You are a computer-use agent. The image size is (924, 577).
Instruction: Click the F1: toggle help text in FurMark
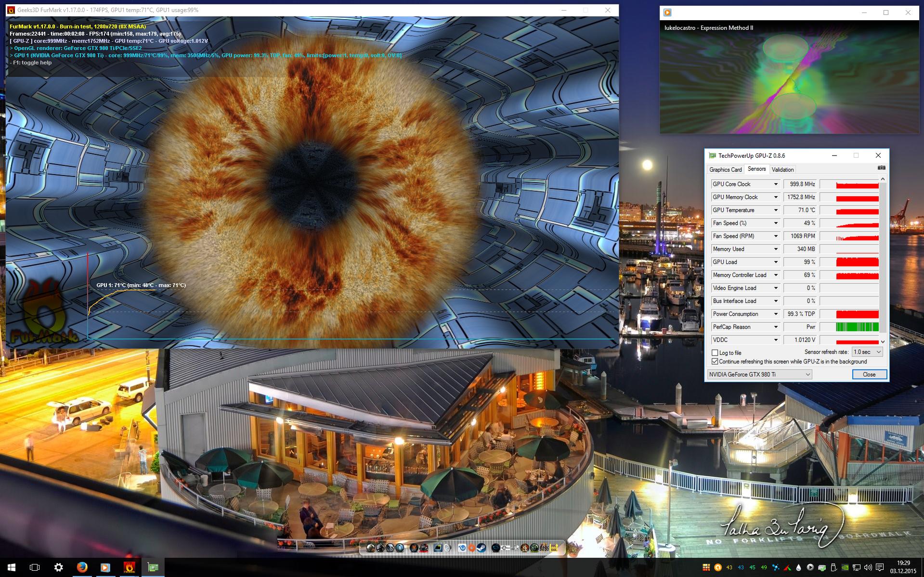click(31, 63)
